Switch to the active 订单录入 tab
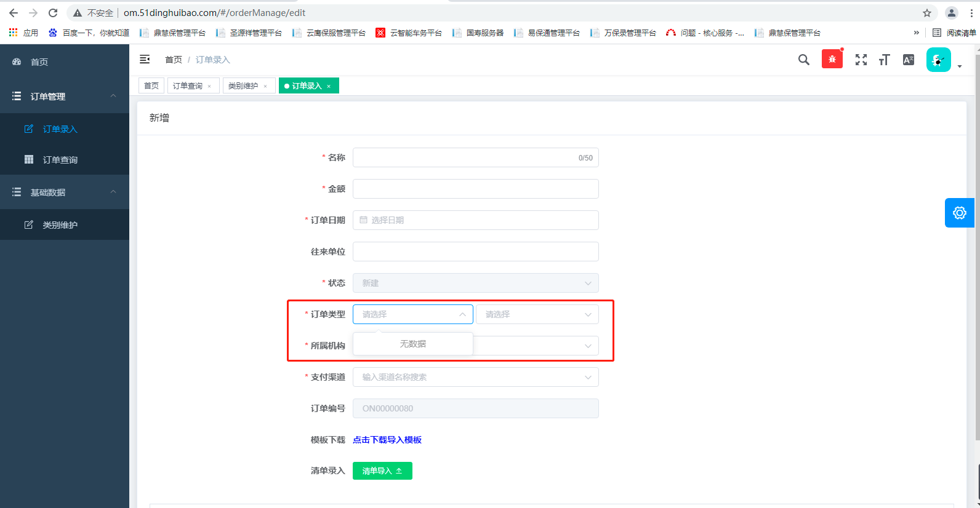The height and width of the screenshot is (508, 980). tap(307, 86)
